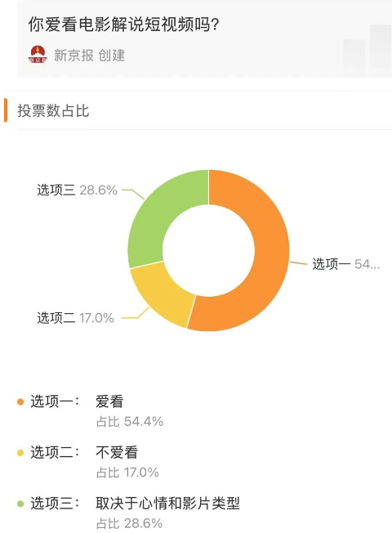This screenshot has height=533, width=392.
Task: Click the 占比 54.4% text under 爱看
Action: coord(130,422)
